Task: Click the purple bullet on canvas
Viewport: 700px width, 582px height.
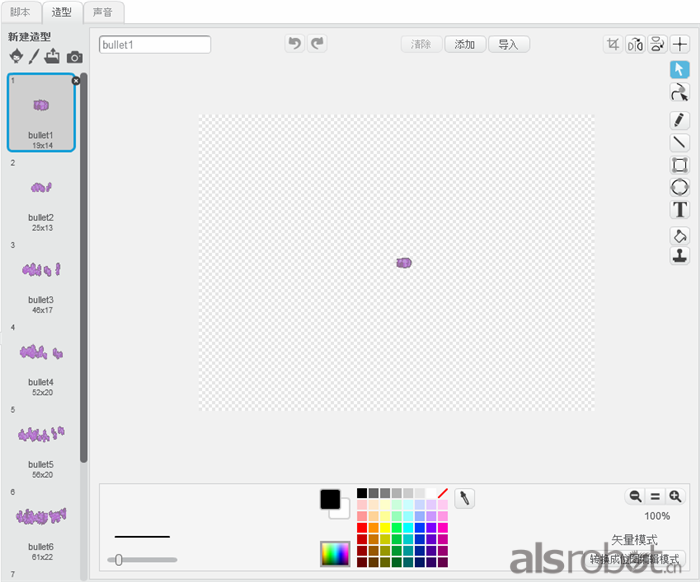Action: [404, 263]
